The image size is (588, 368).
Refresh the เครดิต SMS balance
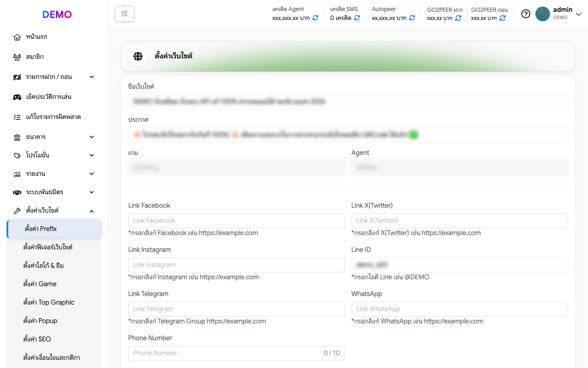(357, 18)
